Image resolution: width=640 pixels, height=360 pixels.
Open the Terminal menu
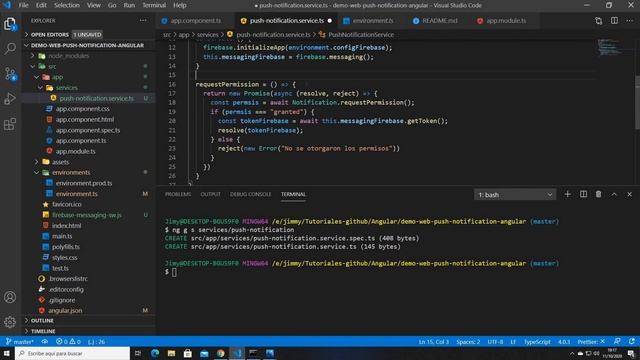pos(154,5)
